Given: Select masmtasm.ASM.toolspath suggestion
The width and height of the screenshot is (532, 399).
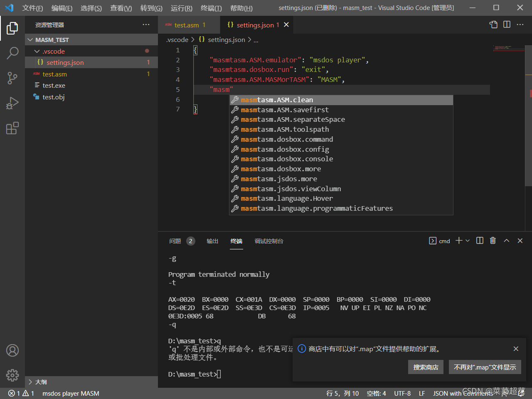Looking at the screenshot, I should tap(341, 129).
